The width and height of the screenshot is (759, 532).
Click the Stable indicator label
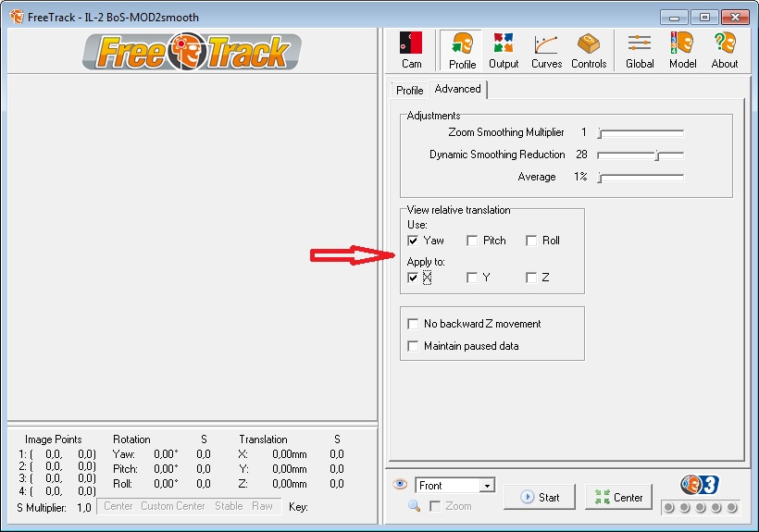(229, 506)
